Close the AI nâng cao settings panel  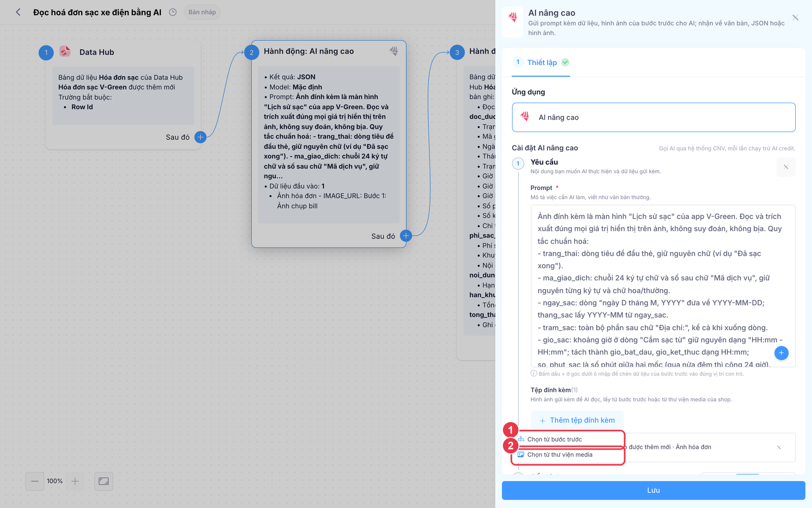pos(795,18)
